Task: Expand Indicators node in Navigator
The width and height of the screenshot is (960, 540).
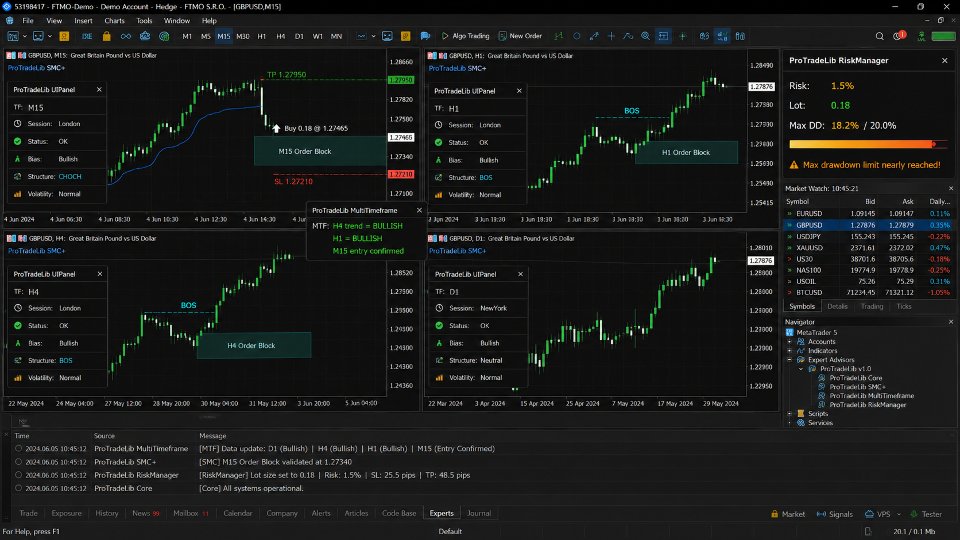Action: [x=790, y=351]
